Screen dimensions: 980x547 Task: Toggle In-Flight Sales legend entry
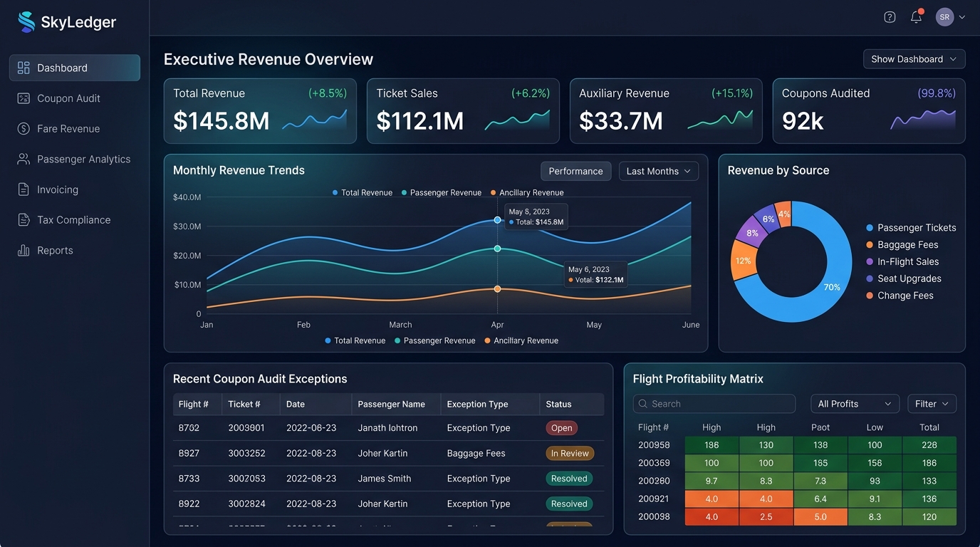point(902,261)
